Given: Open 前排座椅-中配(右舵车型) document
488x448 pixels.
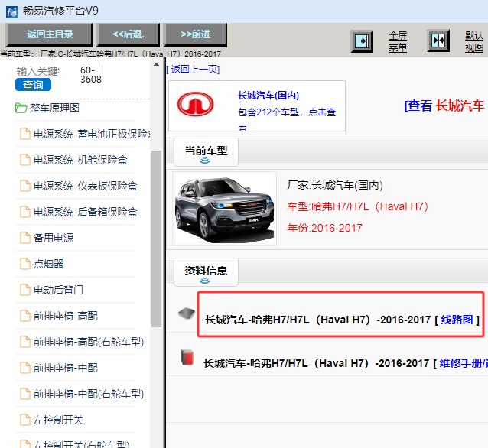Looking at the screenshot, I should coord(82,394).
